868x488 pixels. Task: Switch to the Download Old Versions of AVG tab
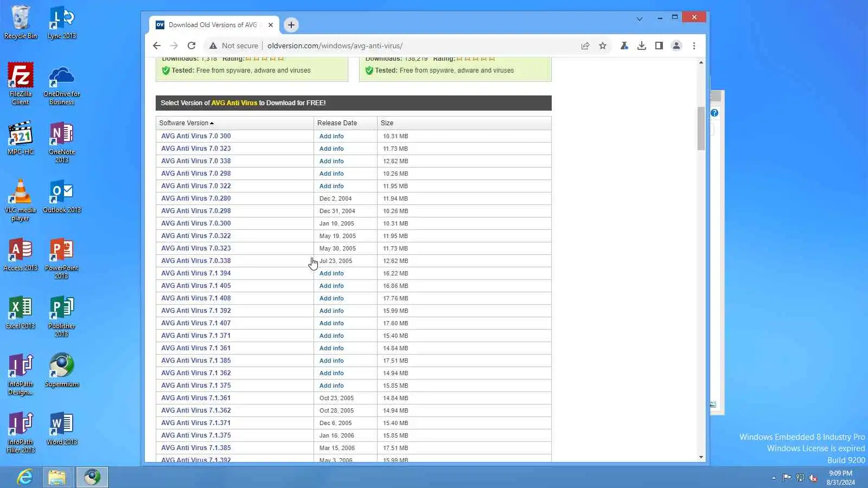[213, 25]
